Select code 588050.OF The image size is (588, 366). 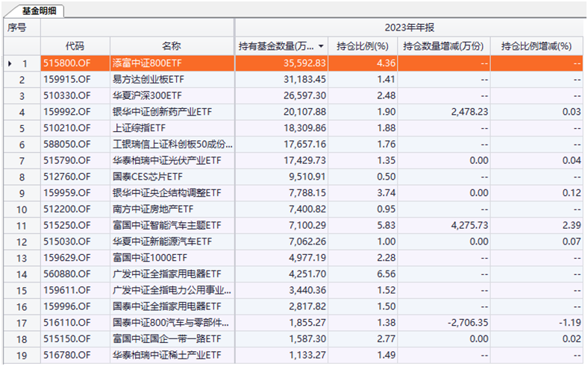coord(66,144)
